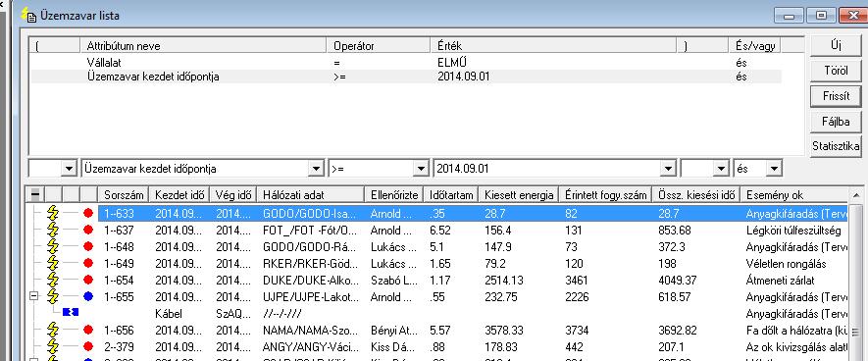The width and height of the screenshot is (868, 361).
Task: Click Véletlen rongálás event cause cell
Action: (786, 263)
